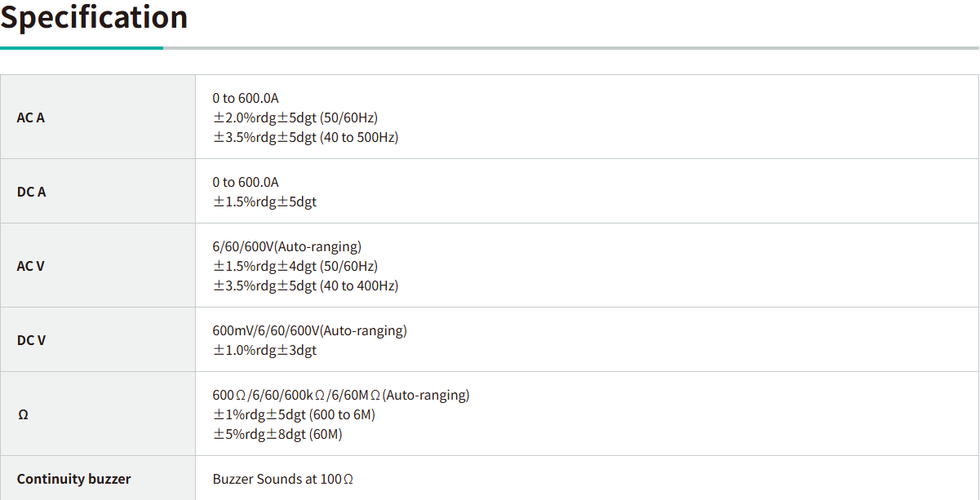Click the DC A range 0 to 600.0A
Image resolution: width=980 pixels, height=500 pixels.
point(246,182)
